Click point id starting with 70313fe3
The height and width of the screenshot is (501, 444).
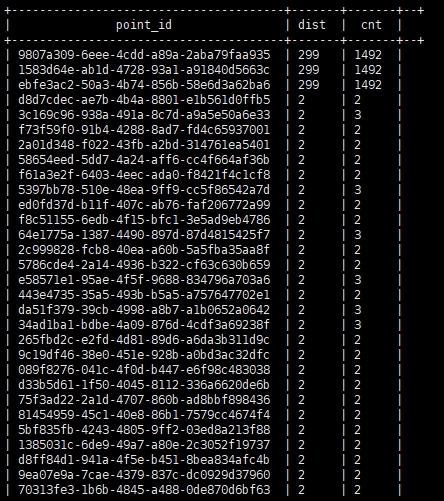click(x=144, y=490)
